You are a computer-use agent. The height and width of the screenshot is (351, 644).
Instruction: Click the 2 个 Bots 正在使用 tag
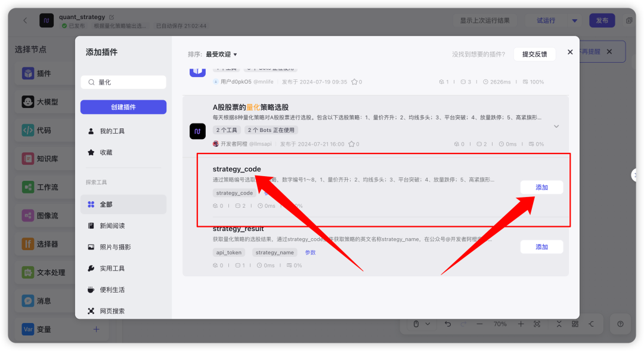271,130
